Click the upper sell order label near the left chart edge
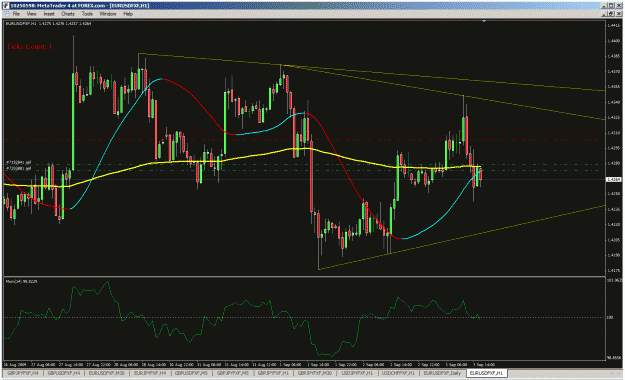The image size is (625, 380). (18, 163)
